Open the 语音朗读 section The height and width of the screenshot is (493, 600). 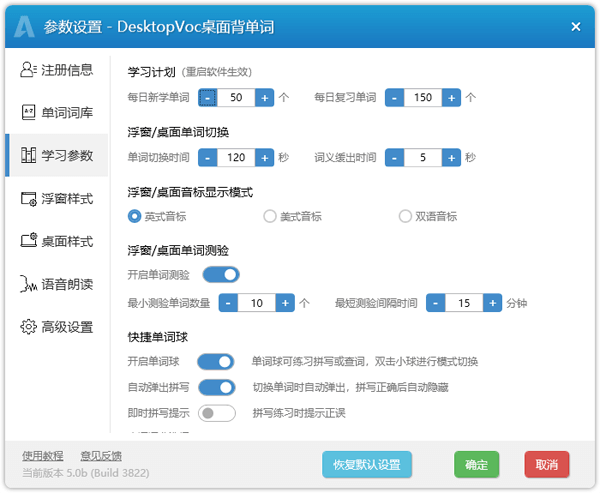[x=57, y=284]
